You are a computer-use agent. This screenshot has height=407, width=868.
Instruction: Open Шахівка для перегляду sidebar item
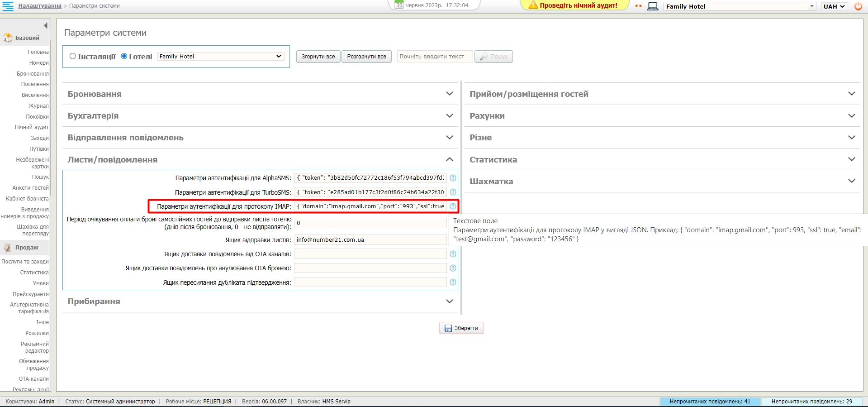coord(33,230)
